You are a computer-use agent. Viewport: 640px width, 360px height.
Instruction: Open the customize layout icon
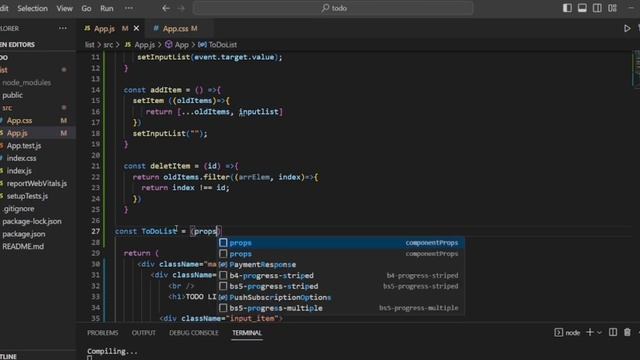click(x=612, y=8)
